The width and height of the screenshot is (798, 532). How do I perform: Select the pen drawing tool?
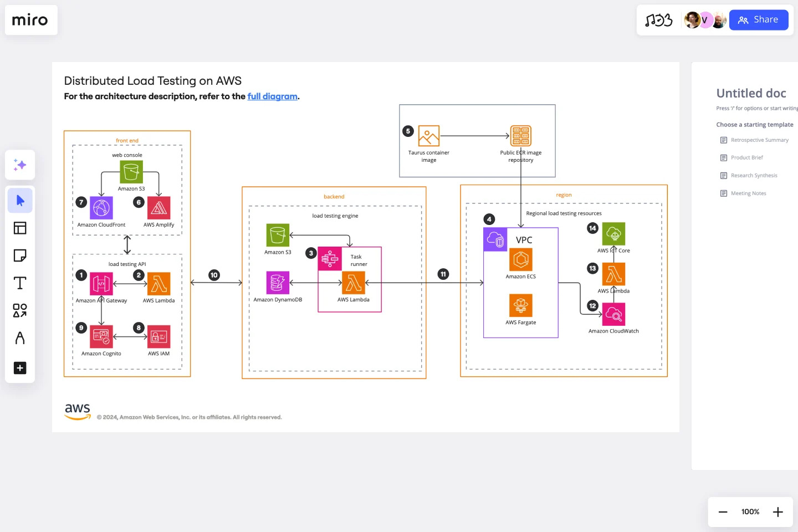point(20,338)
